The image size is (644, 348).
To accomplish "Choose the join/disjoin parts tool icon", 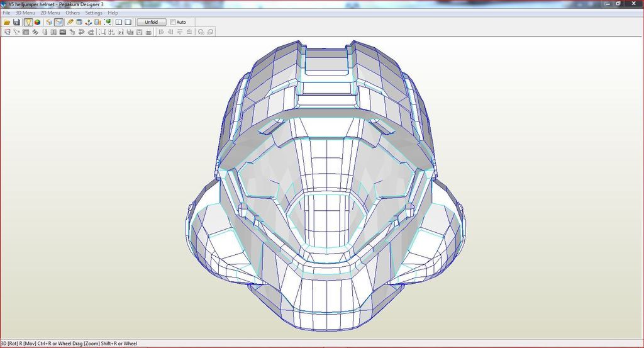I will pyautogui.click(x=16, y=32).
